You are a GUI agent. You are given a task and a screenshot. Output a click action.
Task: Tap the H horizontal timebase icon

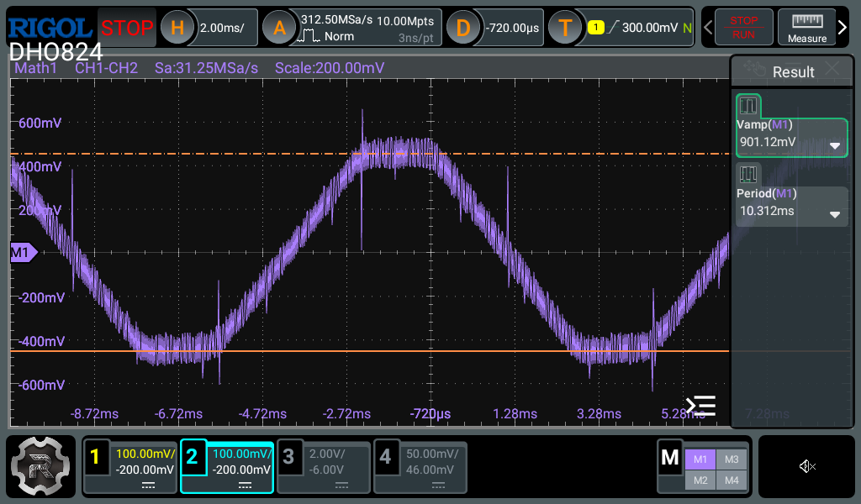(177, 28)
